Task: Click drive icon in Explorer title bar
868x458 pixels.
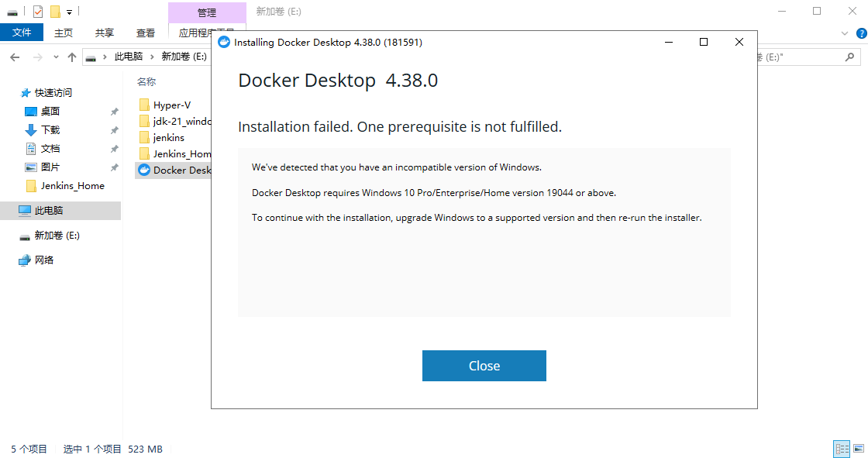Action: (12, 12)
